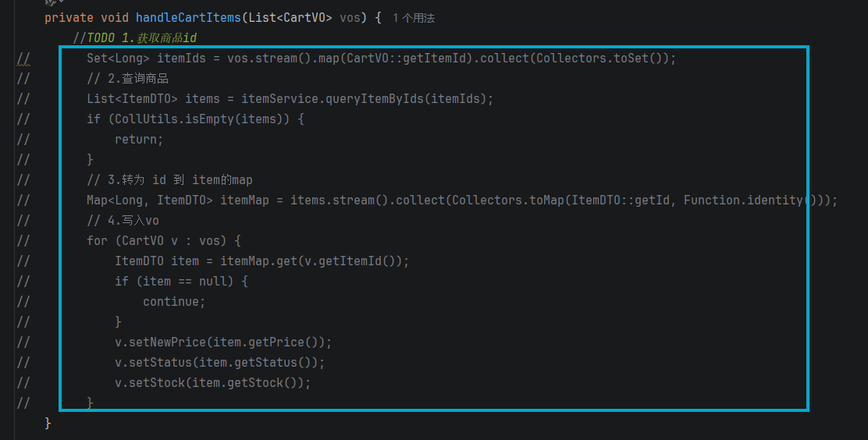Image resolution: width=868 pixels, height=440 pixels.
Task: Click the '// 3.转为 id 到 item的map' comment
Action: [169, 180]
